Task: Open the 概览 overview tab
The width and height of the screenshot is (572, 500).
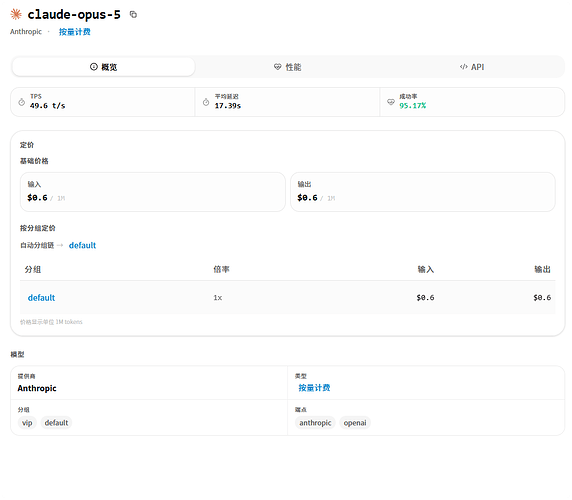Action: point(104,67)
